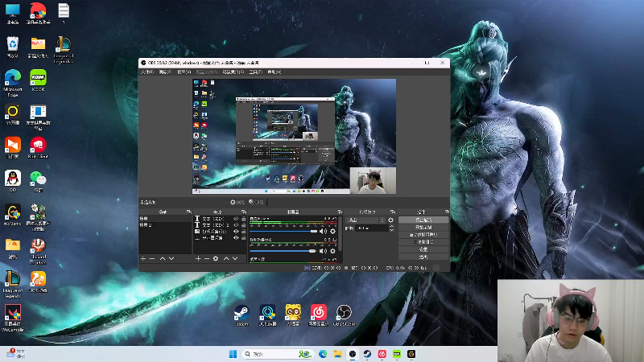Open Microsoft Edge desktop icon
The image size is (644, 362).
(13, 84)
